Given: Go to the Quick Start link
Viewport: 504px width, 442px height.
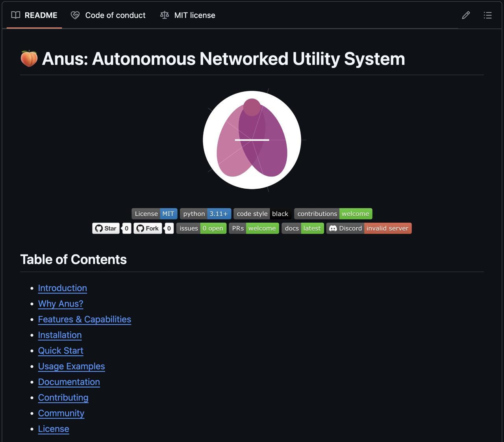Looking at the screenshot, I should click(61, 351).
